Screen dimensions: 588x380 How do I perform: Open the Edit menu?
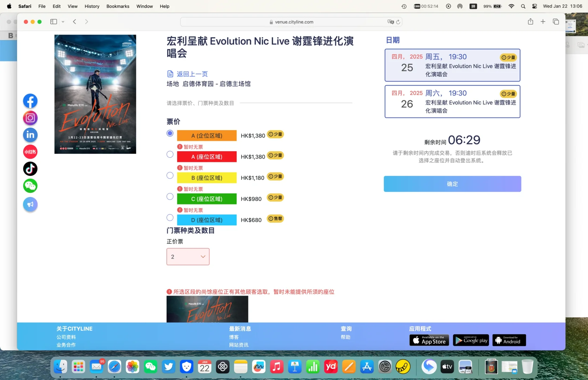coord(57,6)
